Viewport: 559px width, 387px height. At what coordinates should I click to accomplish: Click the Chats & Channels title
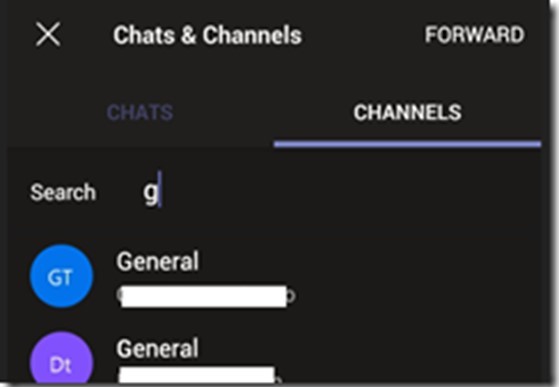tap(207, 35)
